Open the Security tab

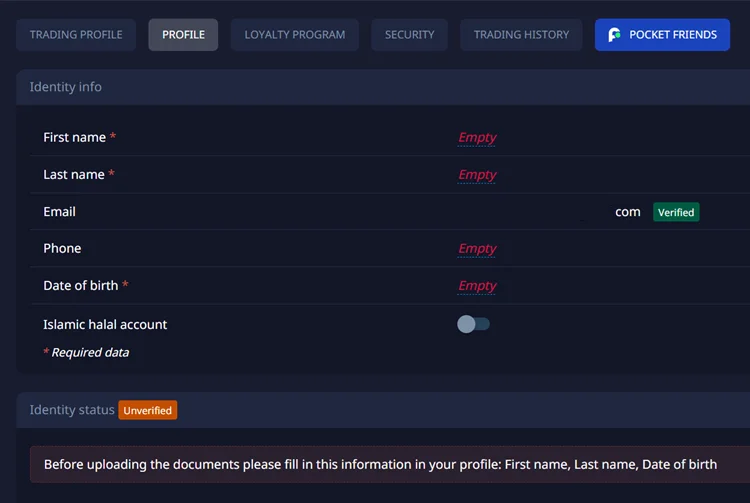tap(409, 35)
